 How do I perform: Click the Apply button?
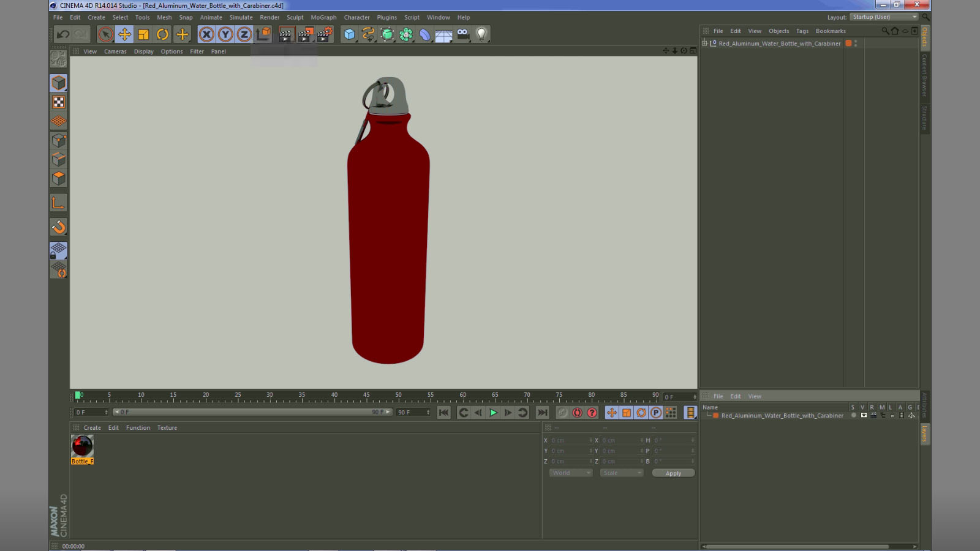673,473
